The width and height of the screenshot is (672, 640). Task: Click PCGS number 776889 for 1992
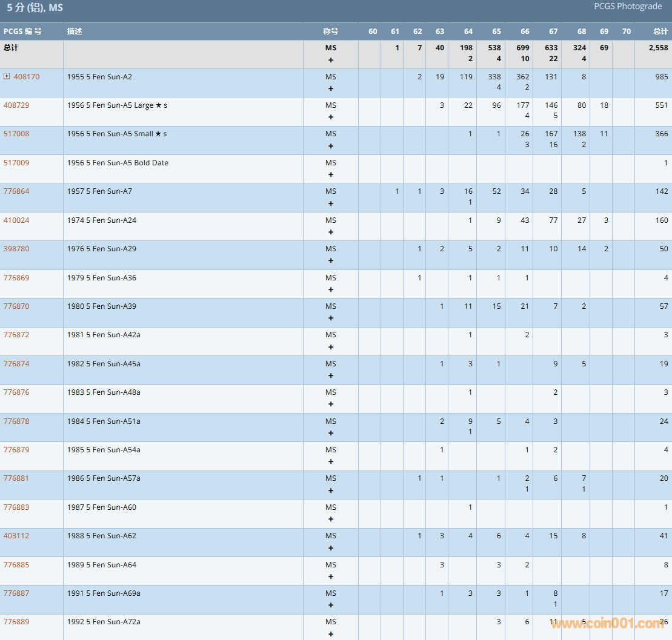coord(16,622)
